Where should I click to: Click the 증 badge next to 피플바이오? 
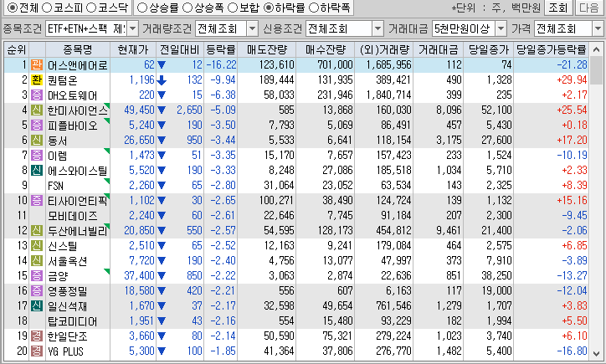click(37, 126)
